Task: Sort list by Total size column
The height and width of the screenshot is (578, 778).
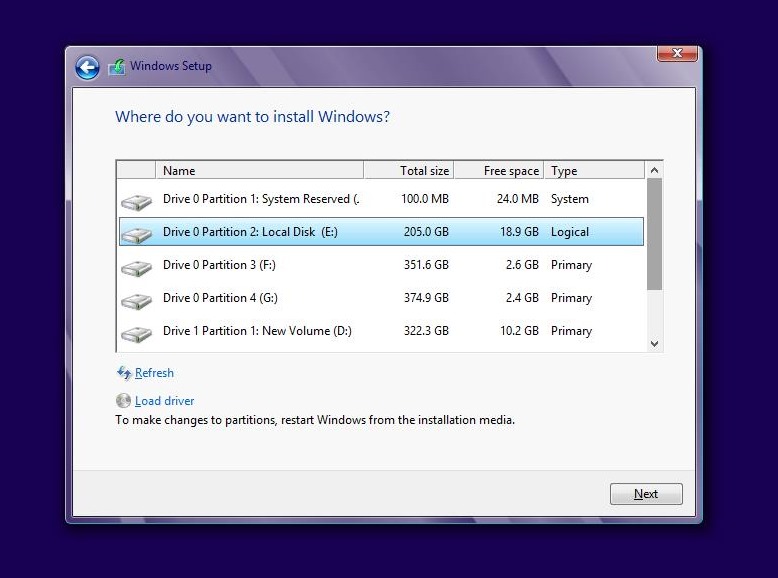Action: pyautogui.click(x=408, y=171)
